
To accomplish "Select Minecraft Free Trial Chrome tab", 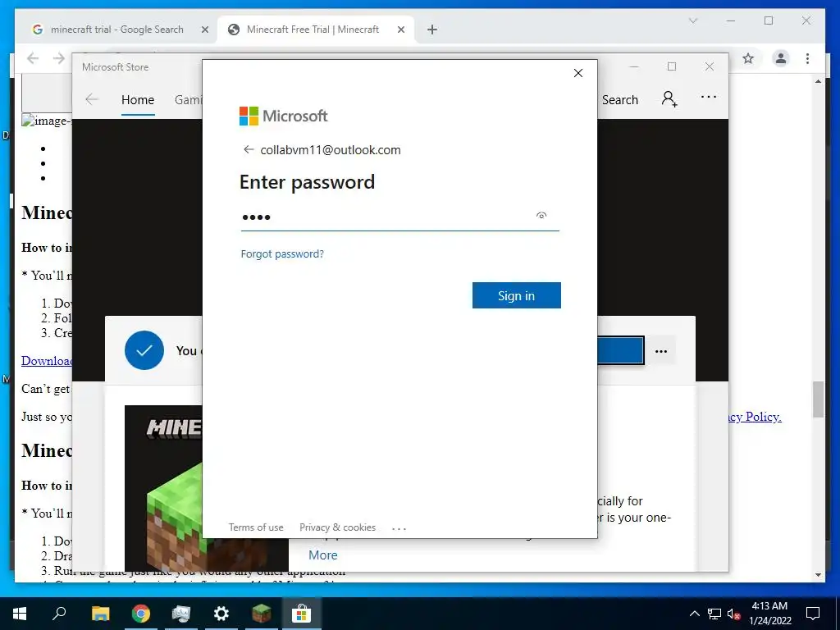I will (x=313, y=30).
